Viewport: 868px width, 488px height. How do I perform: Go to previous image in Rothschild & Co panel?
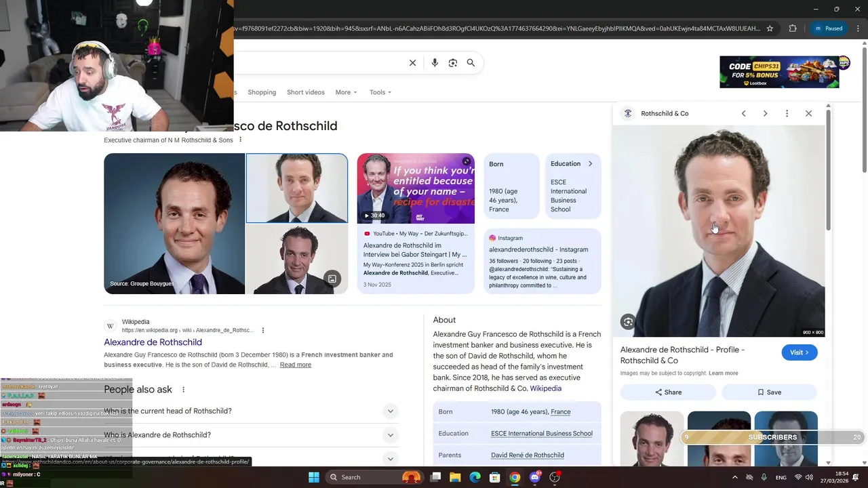(743, 113)
